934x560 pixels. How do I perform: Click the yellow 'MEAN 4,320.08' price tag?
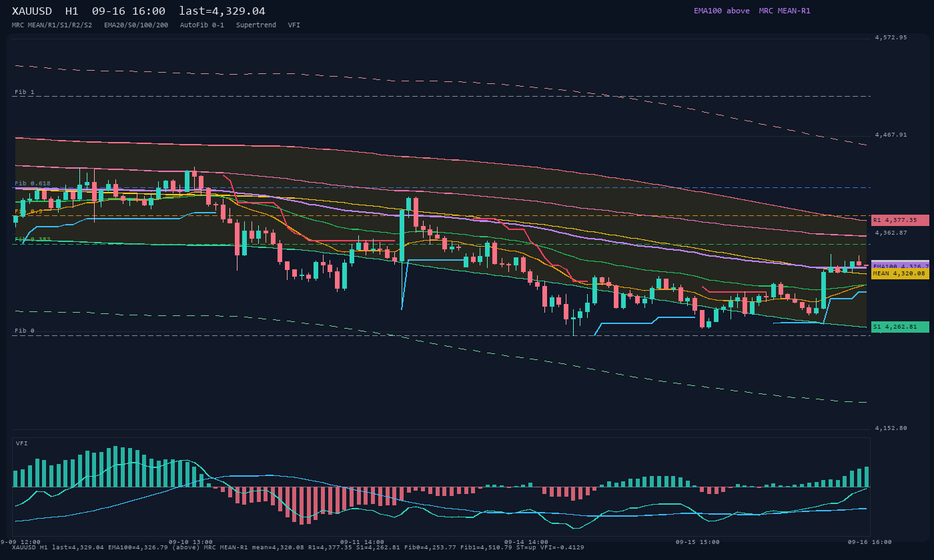(x=900, y=273)
